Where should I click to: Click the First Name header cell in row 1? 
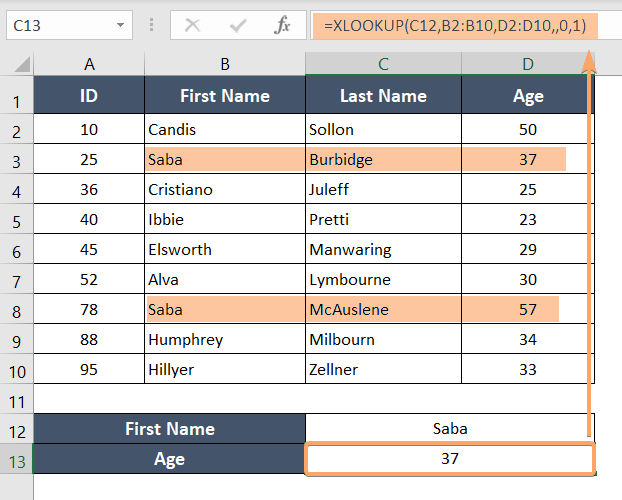coord(225,95)
